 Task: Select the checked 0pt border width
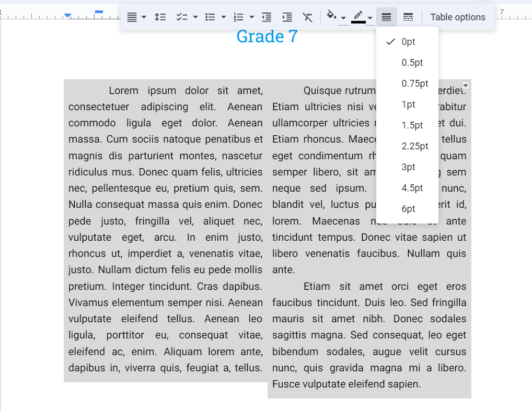[x=408, y=42]
